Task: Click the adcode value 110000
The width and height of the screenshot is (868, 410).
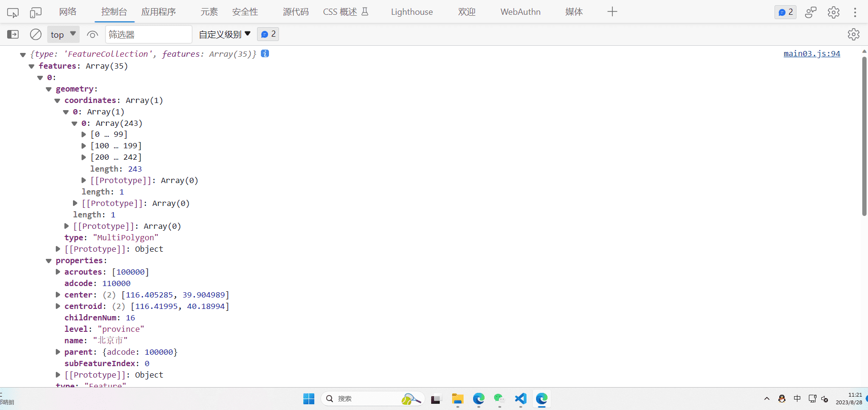Action: 116,283
